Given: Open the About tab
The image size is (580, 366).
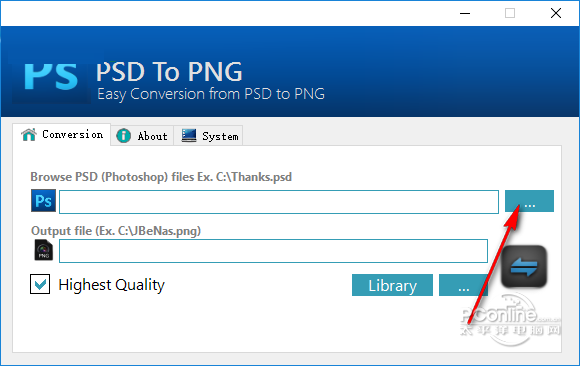Looking at the screenshot, I should [142, 136].
